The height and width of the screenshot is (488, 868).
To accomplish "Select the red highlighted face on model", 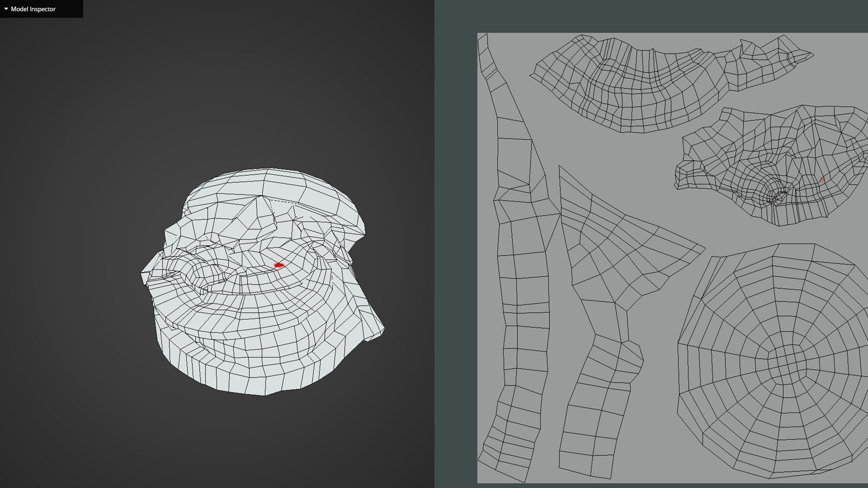I will click(278, 265).
